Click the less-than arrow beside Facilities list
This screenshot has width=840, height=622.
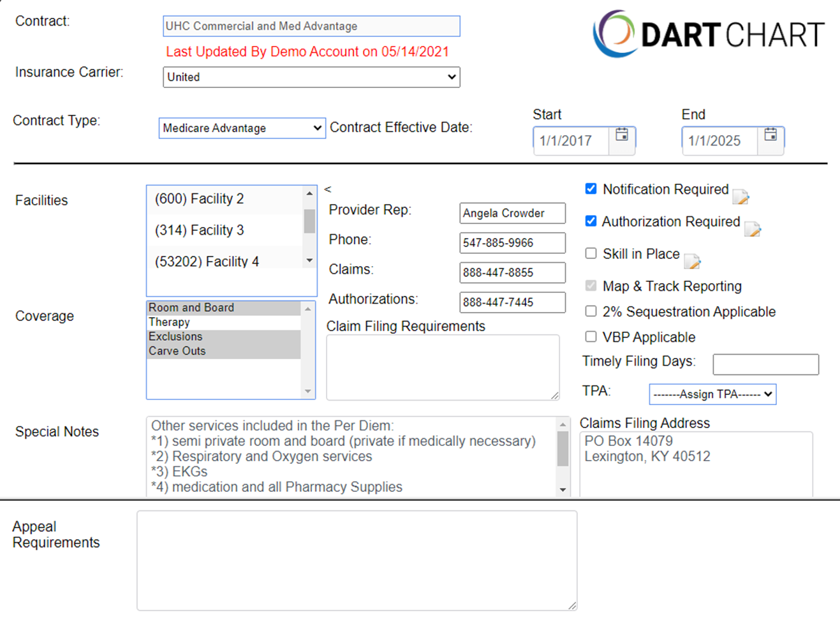(x=328, y=189)
